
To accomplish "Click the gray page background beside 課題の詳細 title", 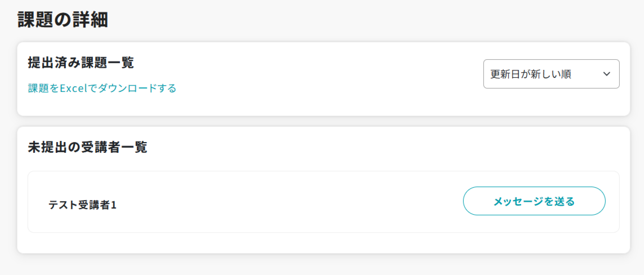I will [x=338, y=20].
